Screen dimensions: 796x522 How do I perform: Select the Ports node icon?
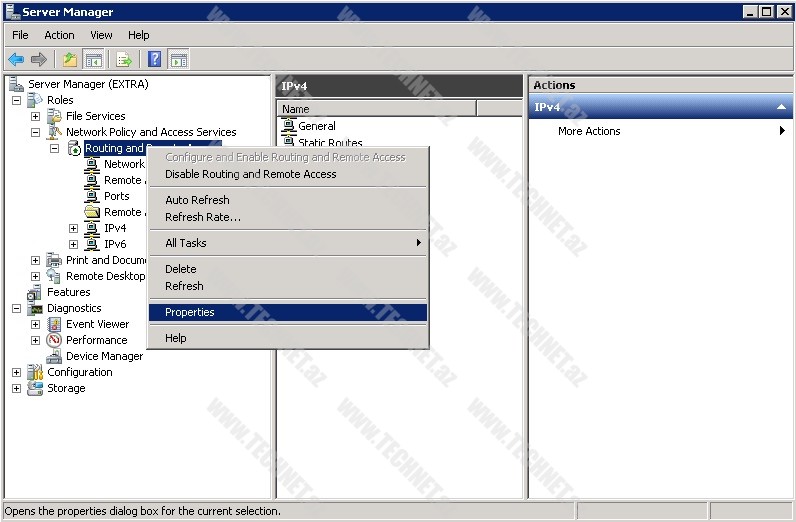coord(92,196)
